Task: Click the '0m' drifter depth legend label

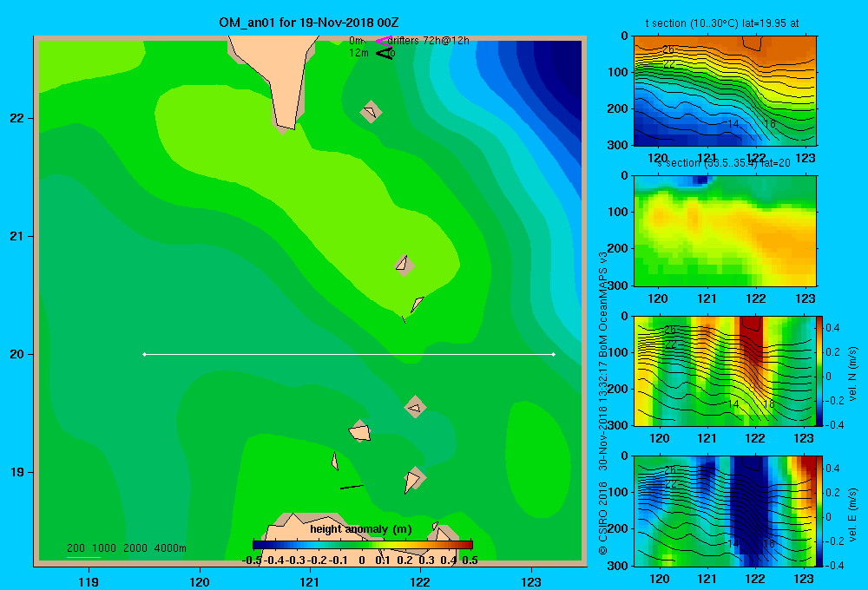Action: tap(357, 41)
